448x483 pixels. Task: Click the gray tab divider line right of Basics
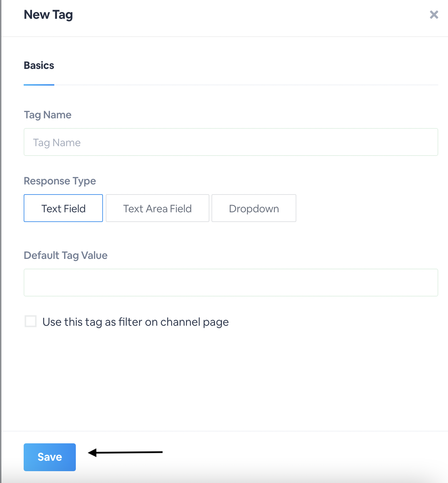(243, 85)
